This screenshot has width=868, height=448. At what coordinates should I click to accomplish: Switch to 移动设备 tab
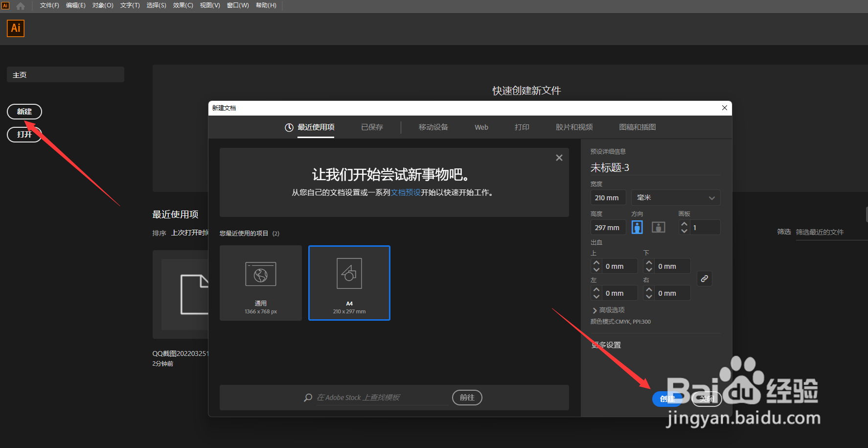pos(433,127)
